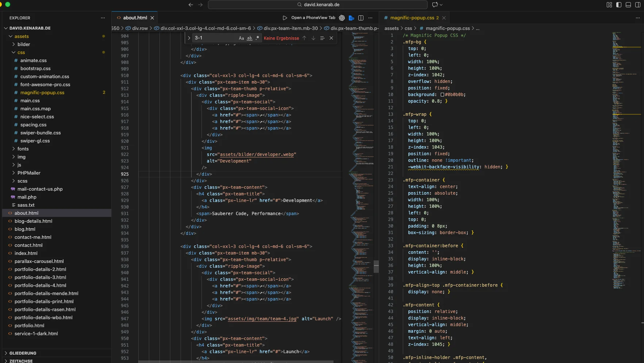This screenshot has width=644, height=363.
Task: Open Explorer panel more actions menu
Action: 103,18
